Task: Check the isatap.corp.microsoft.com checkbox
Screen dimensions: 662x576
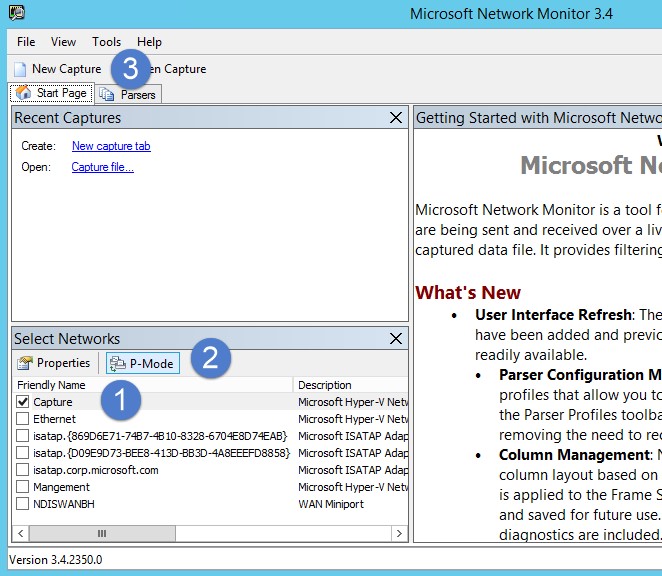Action: (x=22, y=470)
